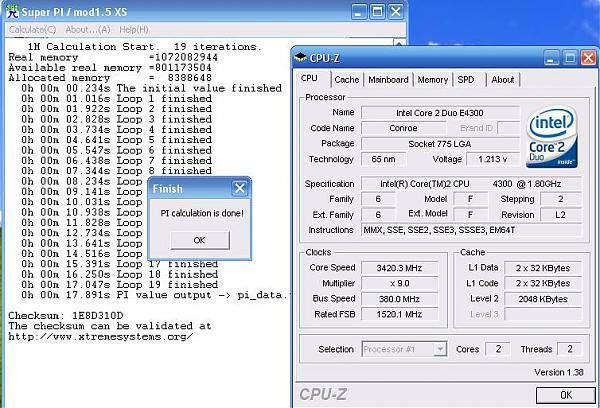Viewport: 600px width, 408px height.
Task: Click the 'Checksum: 1E8D310D' line
Action: click(66, 316)
